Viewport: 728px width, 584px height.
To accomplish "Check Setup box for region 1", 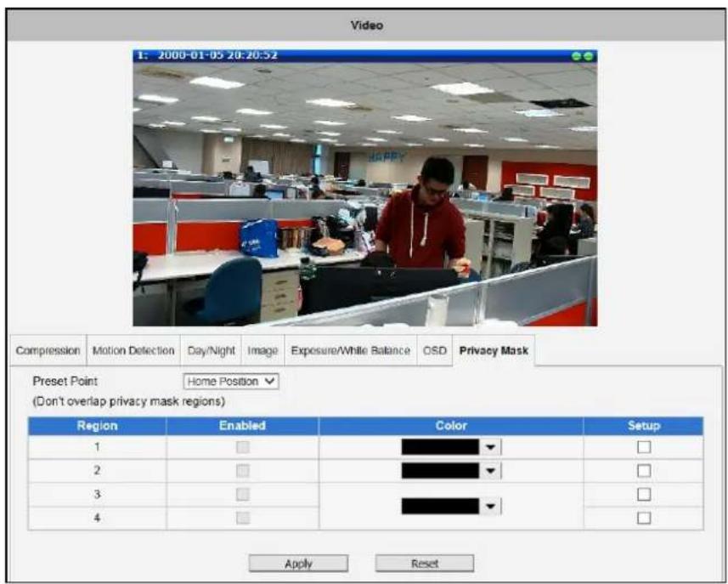I will pos(644,447).
